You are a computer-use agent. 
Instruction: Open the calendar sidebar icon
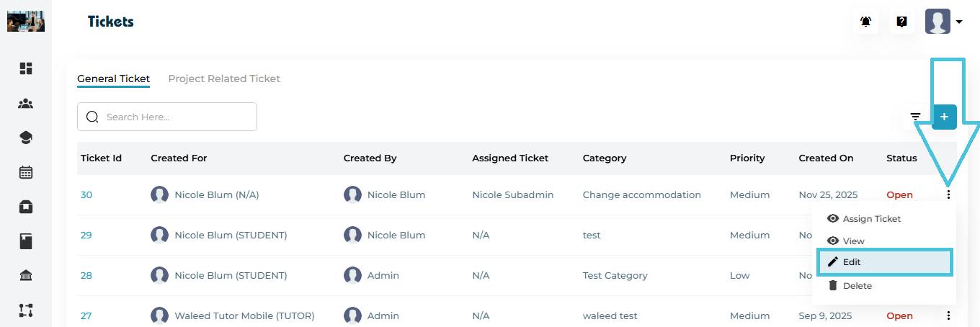click(26, 172)
